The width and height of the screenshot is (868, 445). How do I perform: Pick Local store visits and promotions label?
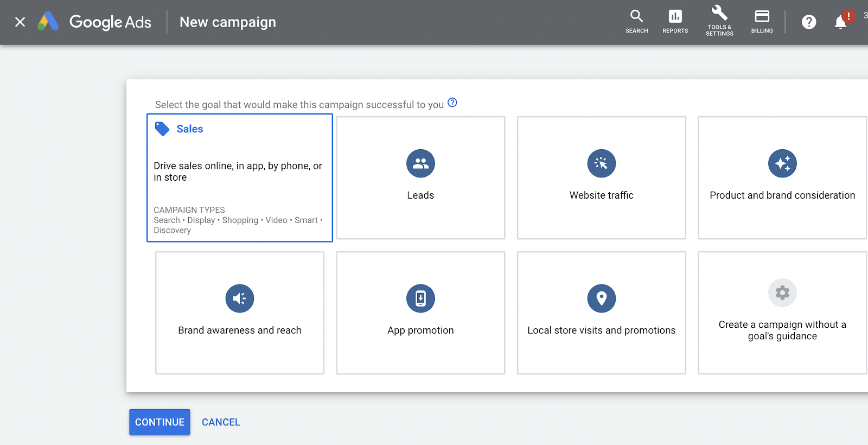(602, 330)
